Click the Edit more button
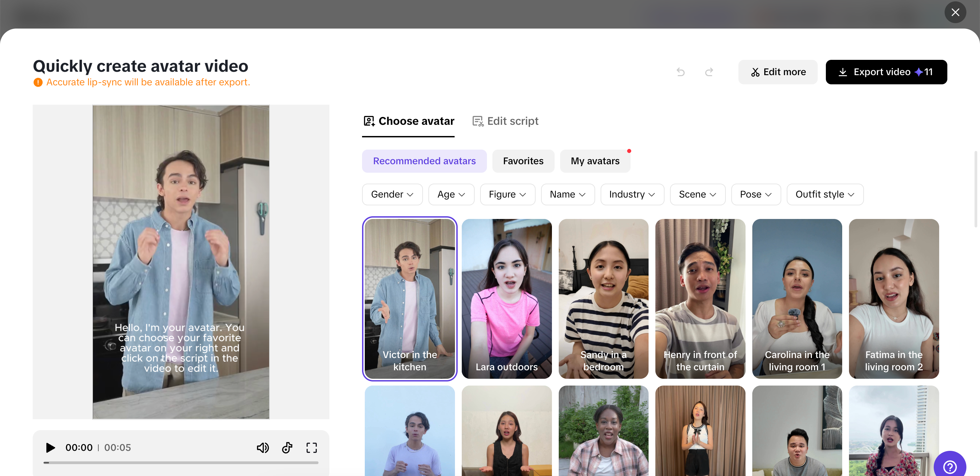The height and width of the screenshot is (476, 980). [x=778, y=72]
